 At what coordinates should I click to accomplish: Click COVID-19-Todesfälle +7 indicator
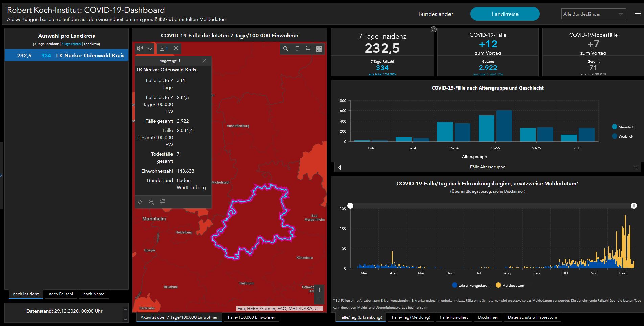point(593,44)
